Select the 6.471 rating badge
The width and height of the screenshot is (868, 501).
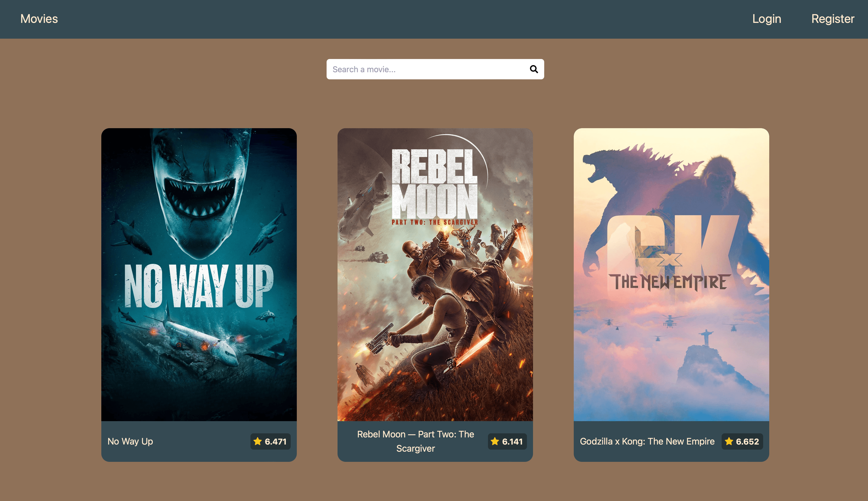(270, 441)
